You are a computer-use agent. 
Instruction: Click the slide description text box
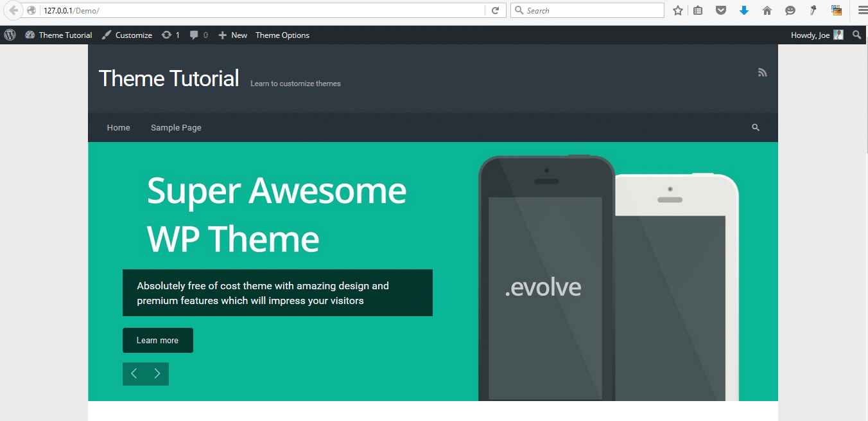(277, 292)
